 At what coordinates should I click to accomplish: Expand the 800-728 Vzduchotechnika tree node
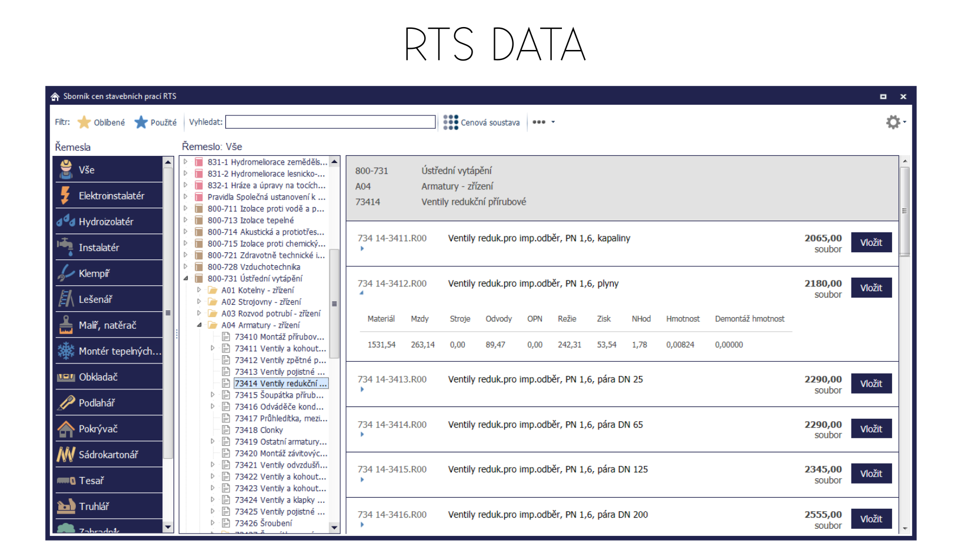(186, 266)
